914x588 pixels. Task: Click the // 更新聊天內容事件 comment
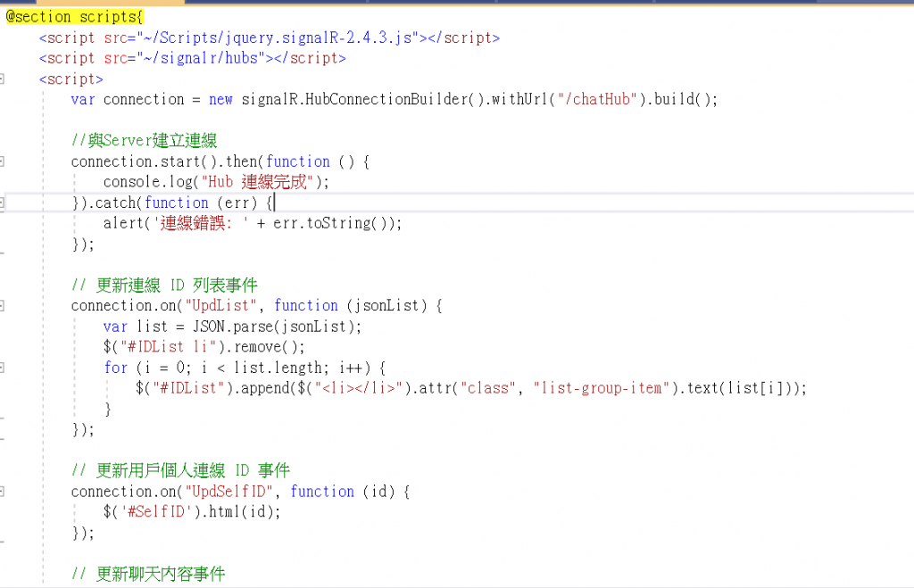click(x=148, y=574)
